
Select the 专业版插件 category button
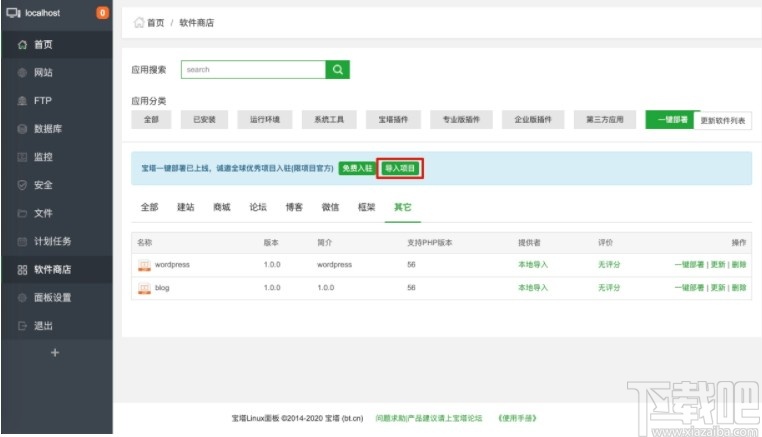[461, 120]
